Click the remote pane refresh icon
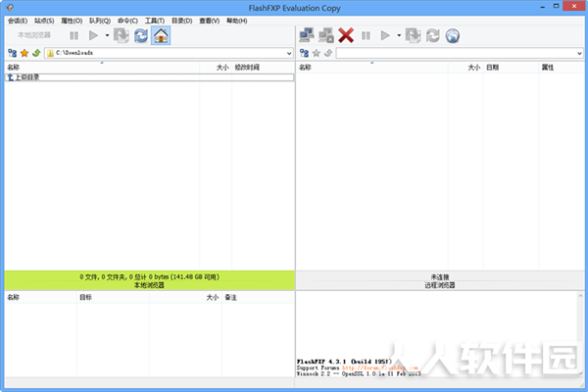Screen dimensions: 588x392 point(433,35)
